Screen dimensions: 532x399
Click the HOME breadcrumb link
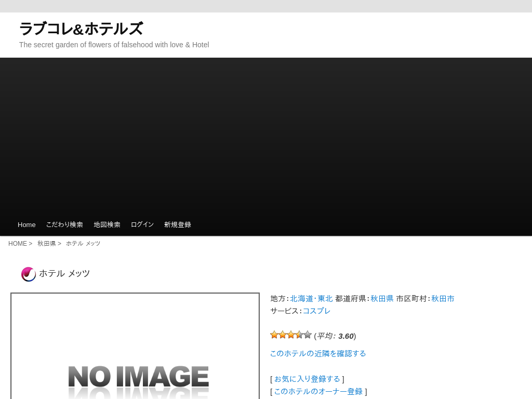pyautogui.click(x=17, y=244)
